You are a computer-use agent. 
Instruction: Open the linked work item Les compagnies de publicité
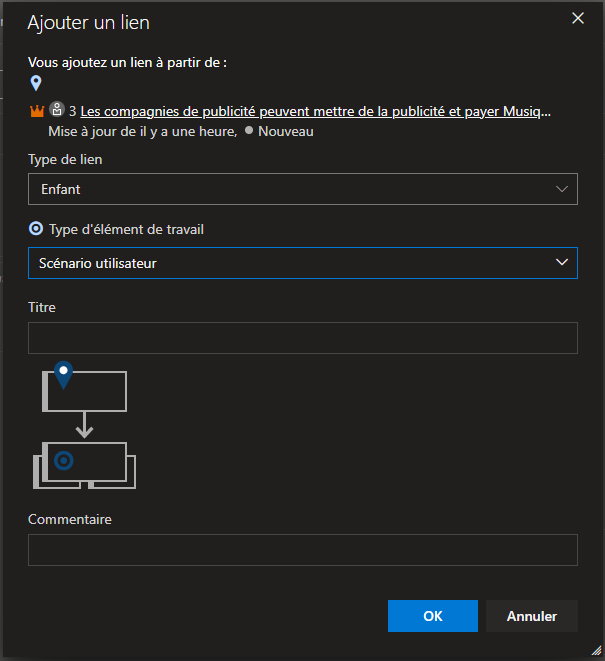315,112
